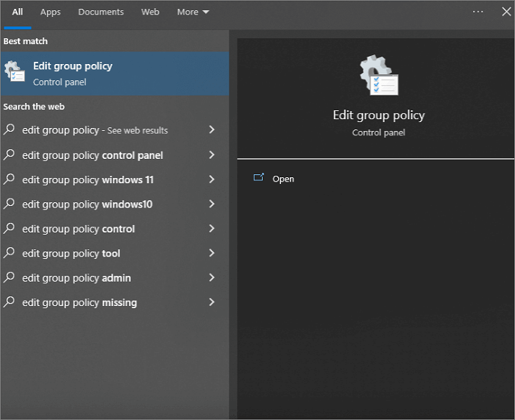Click 'Edit group policy' title in preview pane

click(379, 115)
